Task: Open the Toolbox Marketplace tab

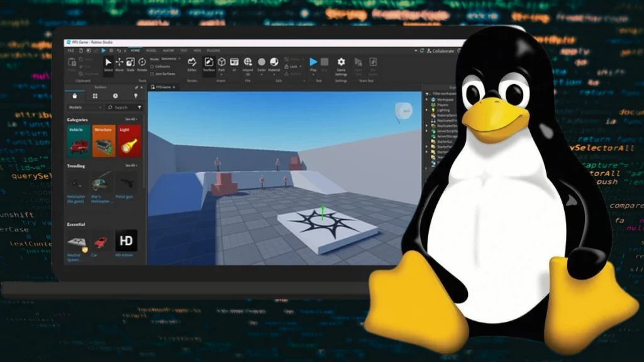Action: (74, 96)
